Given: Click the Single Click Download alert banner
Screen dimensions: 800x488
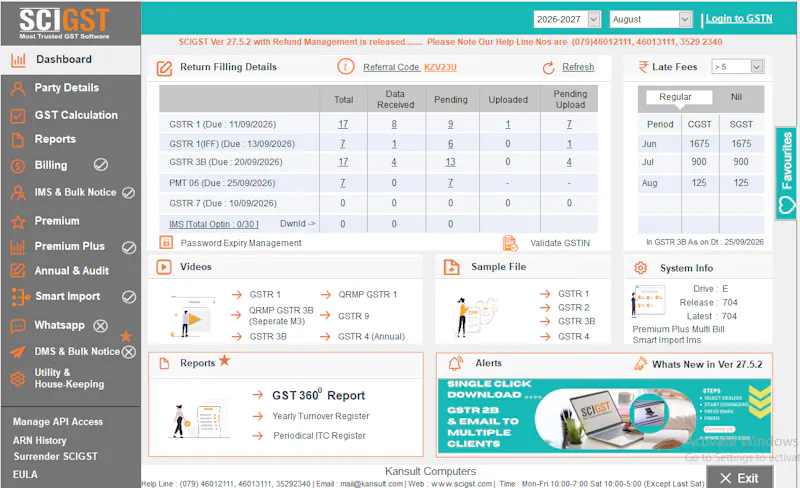Looking at the screenshot, I should pos(604,415).
